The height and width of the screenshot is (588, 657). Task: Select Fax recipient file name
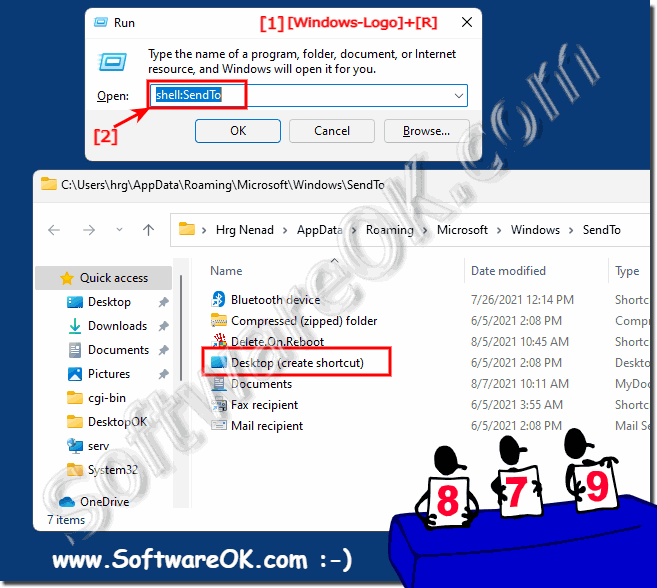(264, 405)
